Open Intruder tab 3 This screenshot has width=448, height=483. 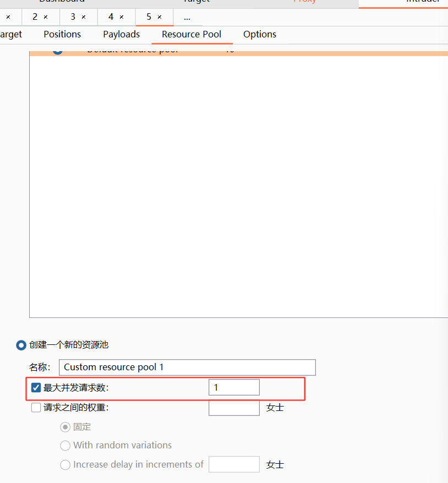coord(73,17)
